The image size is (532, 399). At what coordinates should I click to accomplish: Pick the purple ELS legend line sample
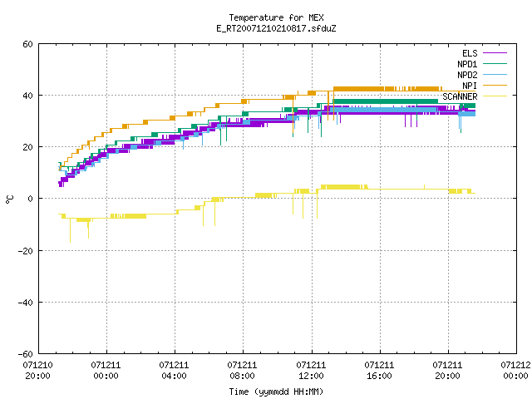(x=495, y=53)
